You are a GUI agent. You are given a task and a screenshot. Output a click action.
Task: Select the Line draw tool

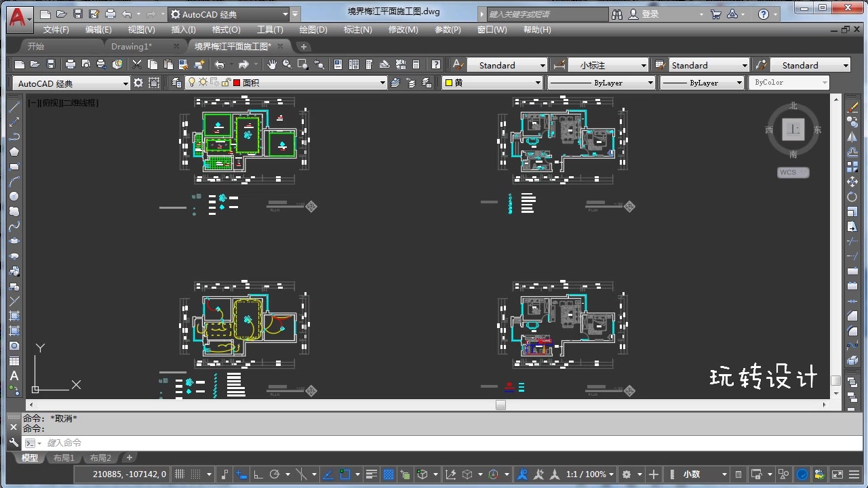pyautogui.click(x=14, y=106)
